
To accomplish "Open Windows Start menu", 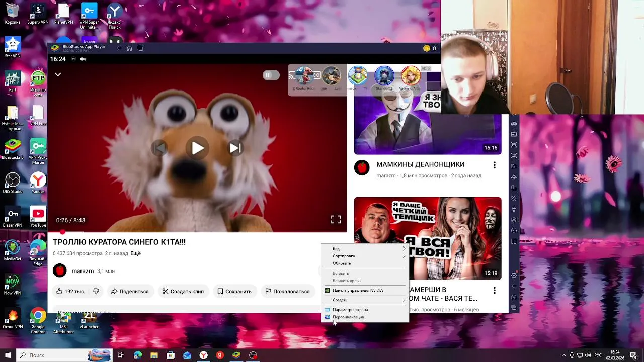I will click(x=8, y=355).
